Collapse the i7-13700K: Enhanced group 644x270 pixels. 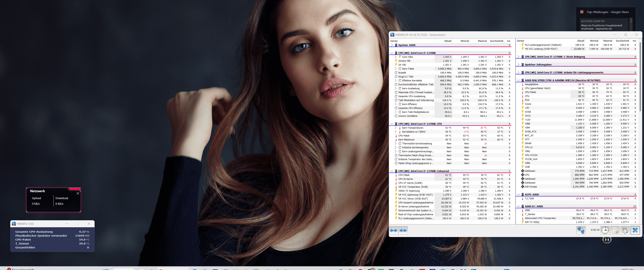[x=392, y=171]
